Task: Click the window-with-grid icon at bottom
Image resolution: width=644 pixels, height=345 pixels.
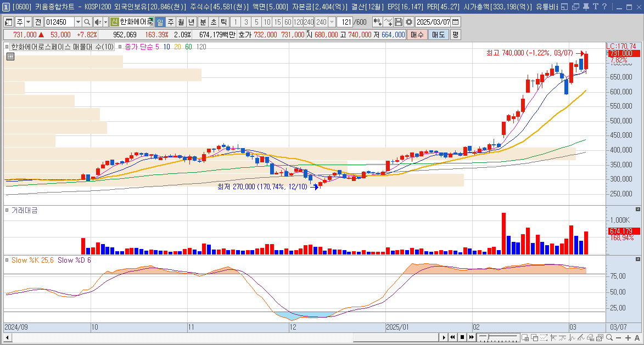Action: (x=525, y=338)
